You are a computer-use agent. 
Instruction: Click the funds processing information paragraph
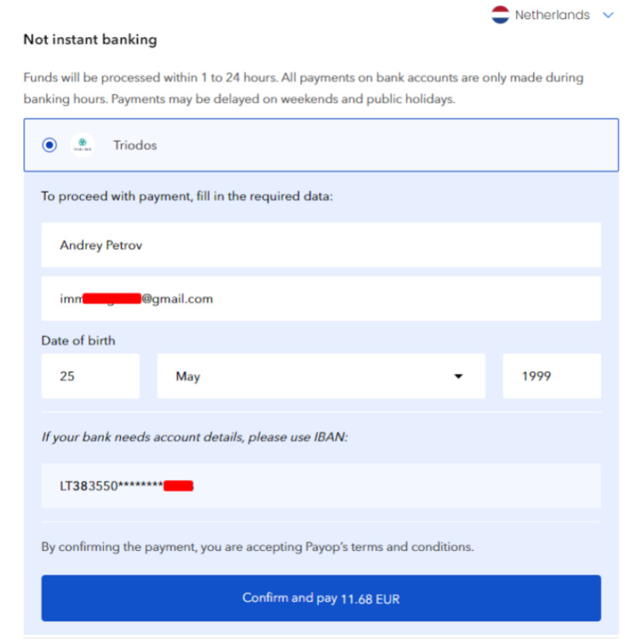pyautogui.click(x=304, y=89)
